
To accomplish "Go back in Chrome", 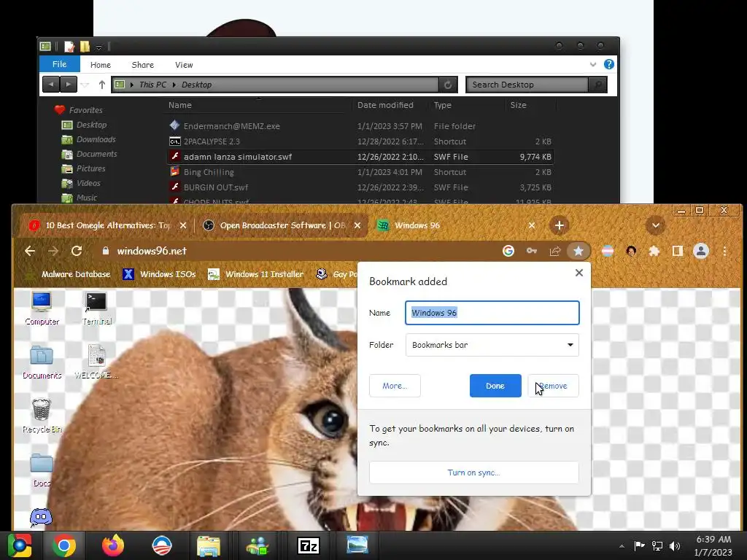I will (30, 251).
